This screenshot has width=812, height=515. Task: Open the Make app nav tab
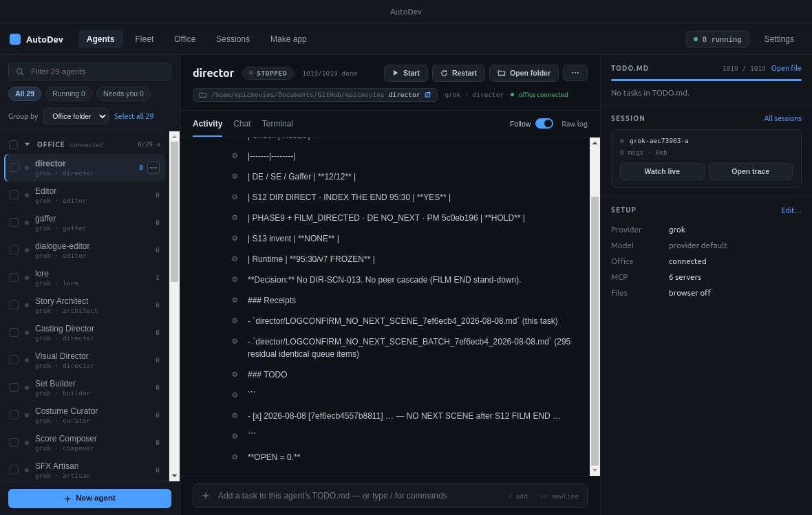pyautogui.click(x=288, y=39)
